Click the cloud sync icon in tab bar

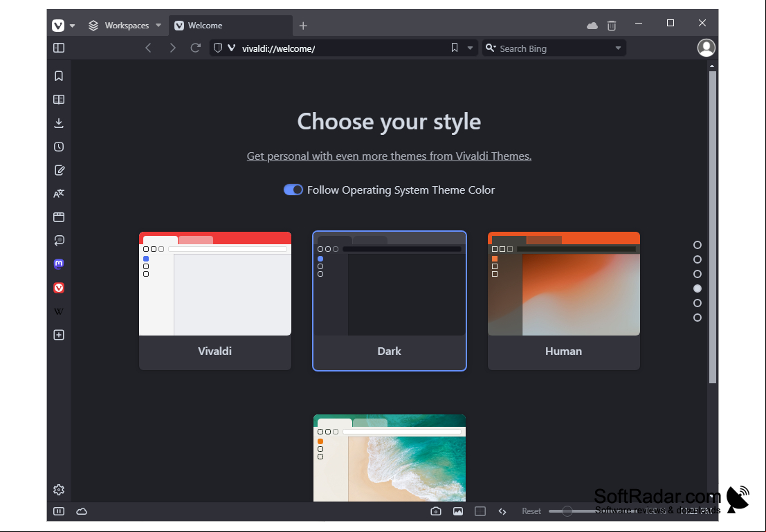click(592, 26)
